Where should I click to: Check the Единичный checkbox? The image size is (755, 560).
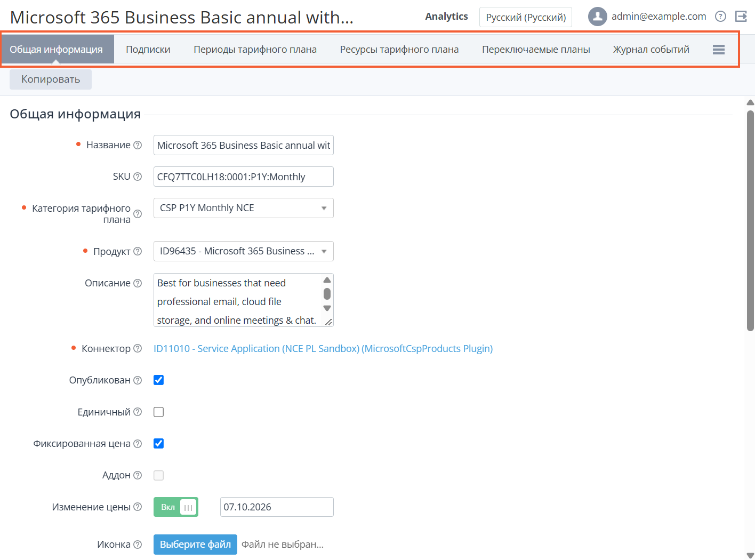[x=158, y=412]
